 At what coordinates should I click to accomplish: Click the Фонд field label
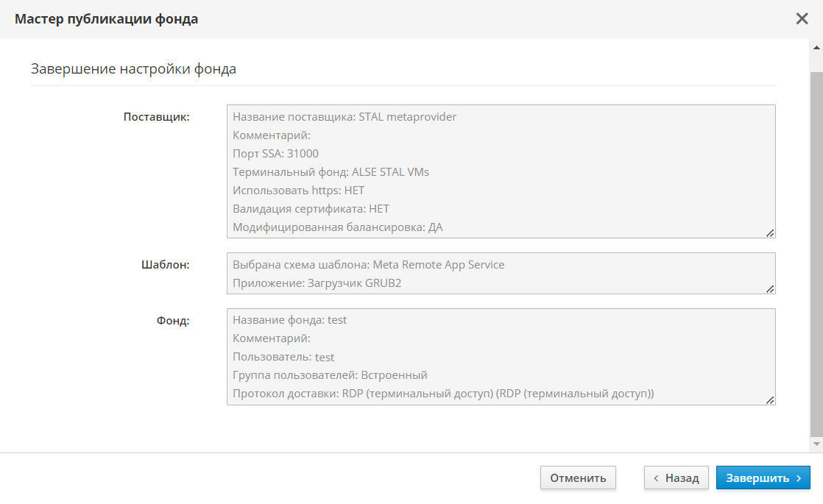coord(173,320)
